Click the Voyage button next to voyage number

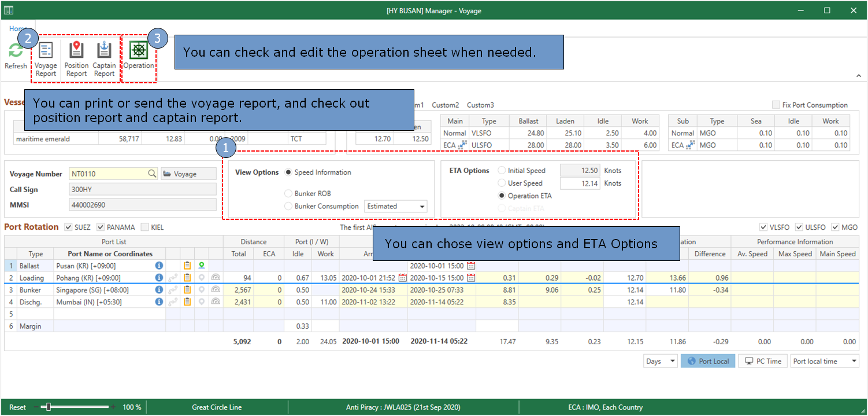(188, 174)
